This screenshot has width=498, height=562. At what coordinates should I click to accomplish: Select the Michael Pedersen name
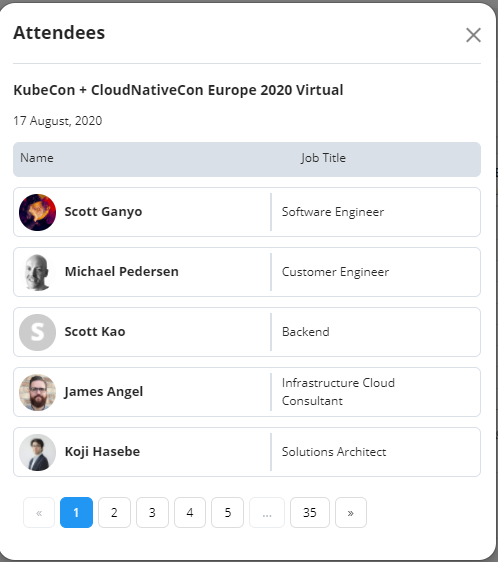tap(122, 271)
